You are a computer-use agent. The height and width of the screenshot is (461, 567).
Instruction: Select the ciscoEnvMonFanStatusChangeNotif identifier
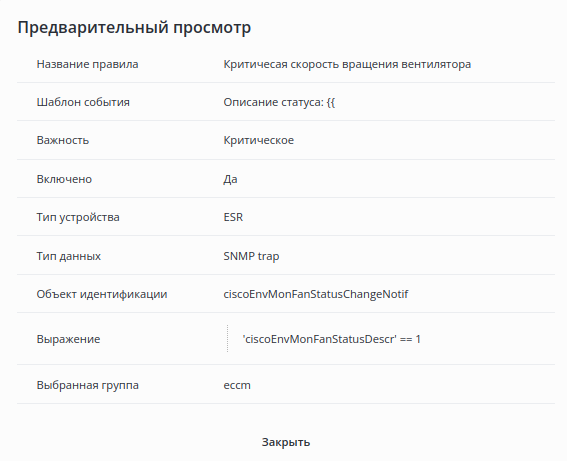316,294
